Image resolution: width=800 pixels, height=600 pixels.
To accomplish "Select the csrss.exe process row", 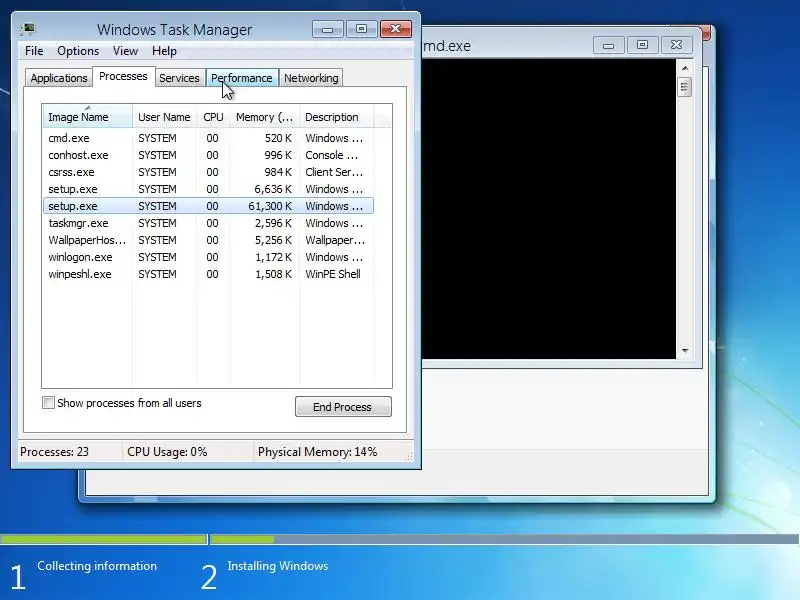I will tap(209, 172).
